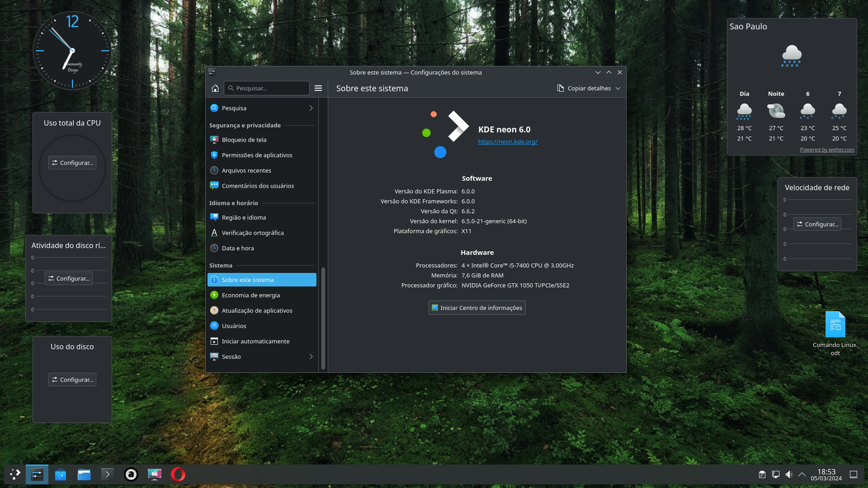Open the black circular 'a' app from the taskbar
The image size is (868, 488).
tap(131, 474)
